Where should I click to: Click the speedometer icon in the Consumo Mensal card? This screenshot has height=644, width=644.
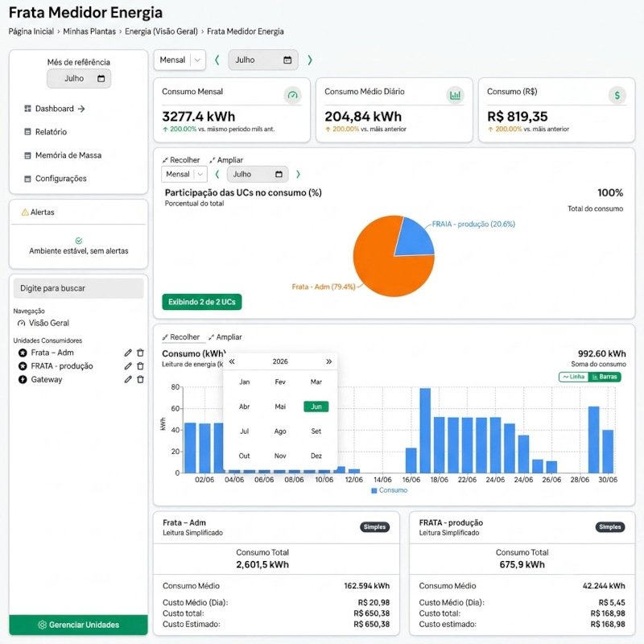pyautogui.click(x=292, y=95)
